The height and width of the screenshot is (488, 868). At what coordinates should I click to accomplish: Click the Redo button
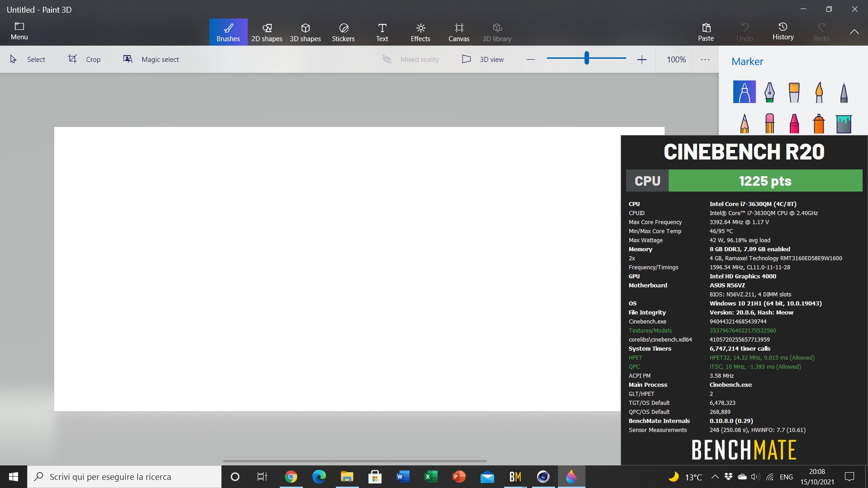click(x=821, y=32)
